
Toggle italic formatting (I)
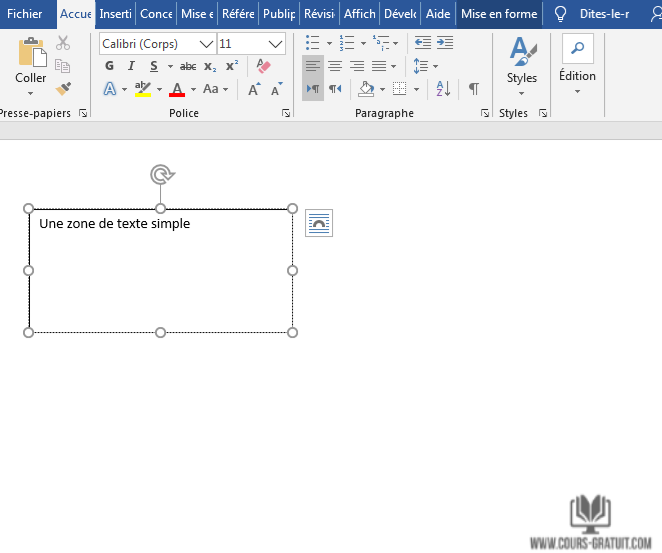coord(131,66)
